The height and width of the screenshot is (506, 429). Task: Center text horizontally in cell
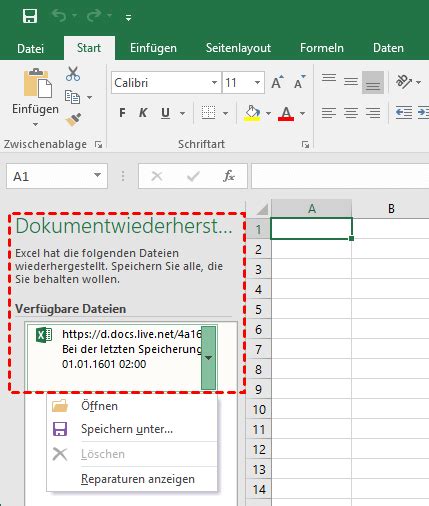pyautogui.click(x=351, y=113)
